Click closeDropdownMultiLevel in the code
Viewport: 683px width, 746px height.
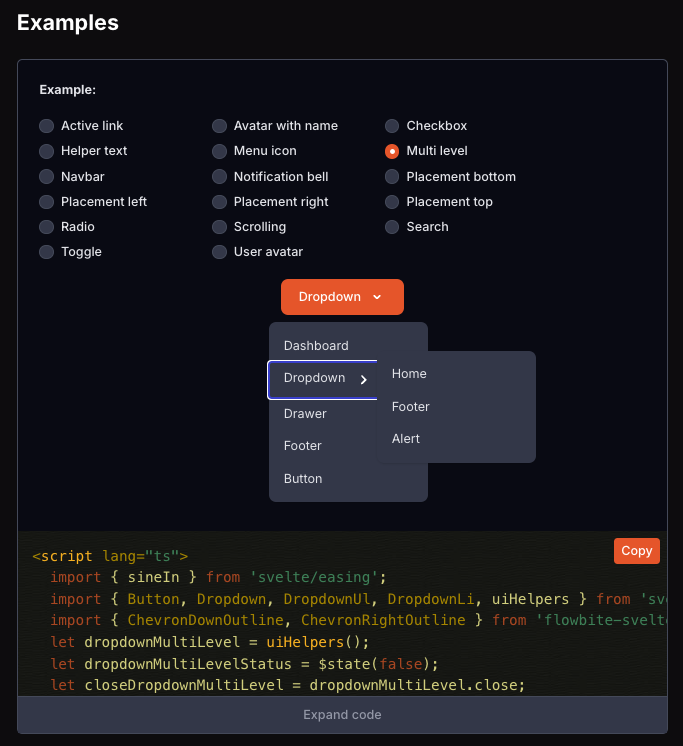point(184,685)
